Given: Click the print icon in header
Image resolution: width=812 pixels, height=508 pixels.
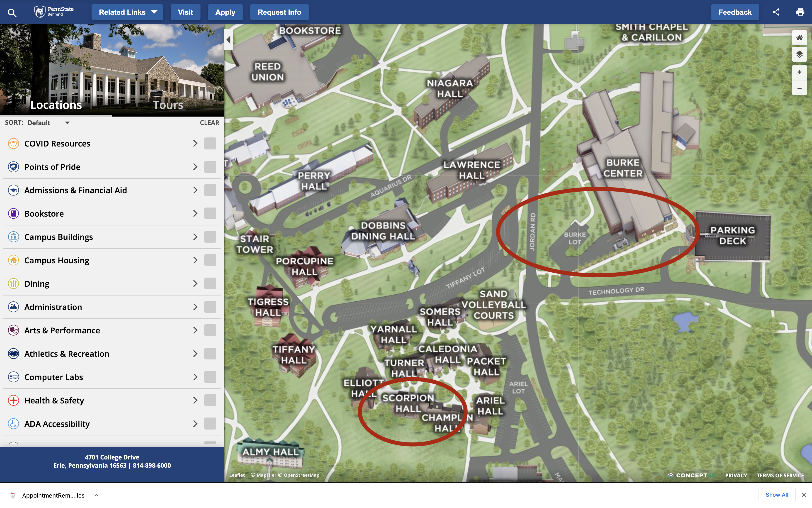Looking at the screenshot, I should [x=800, y=12].
